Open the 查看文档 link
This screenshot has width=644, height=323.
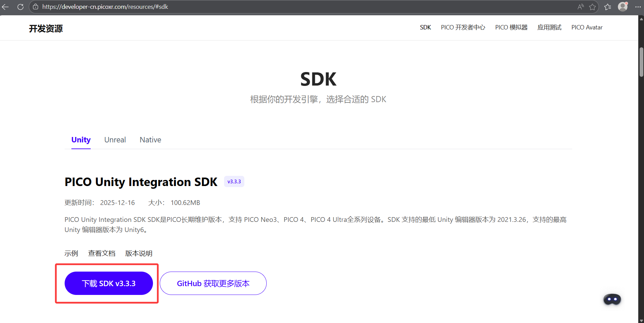coord(102,253)
